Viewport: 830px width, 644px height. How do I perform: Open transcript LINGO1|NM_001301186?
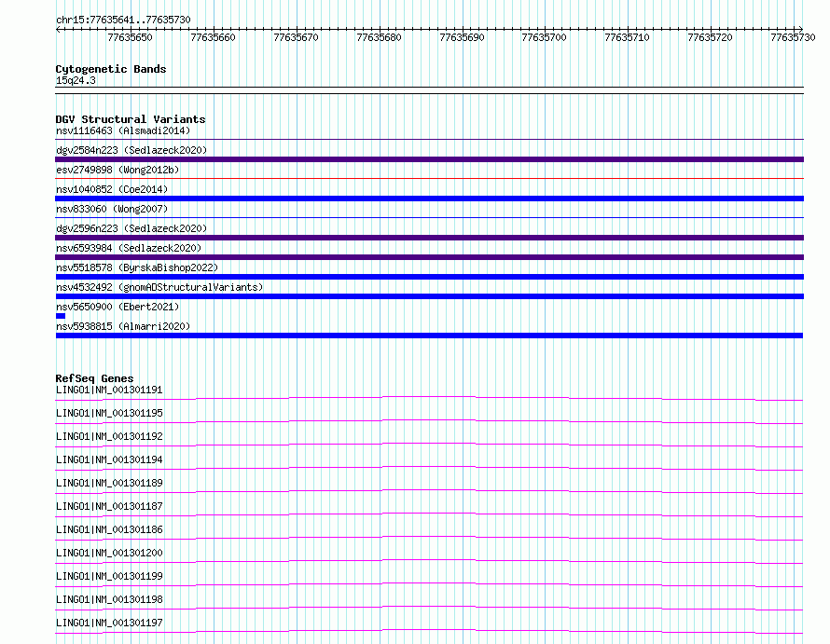[x=109, y=529]
